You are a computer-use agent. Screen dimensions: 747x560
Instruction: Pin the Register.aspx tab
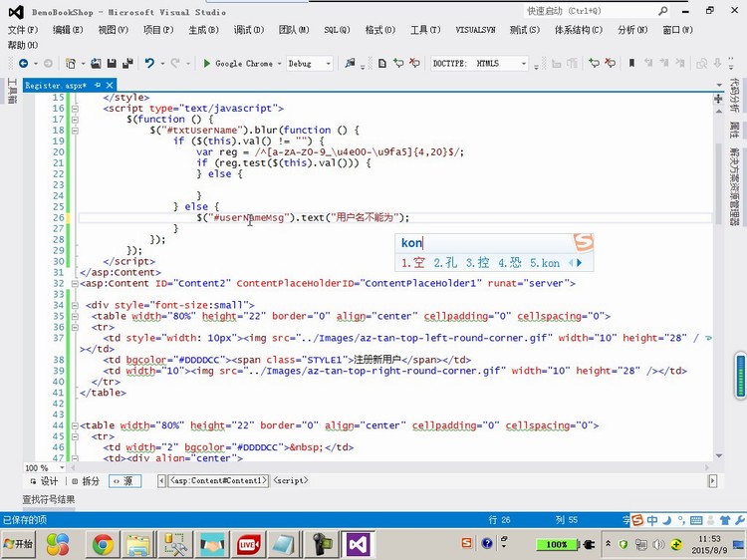tap(98, 85)
